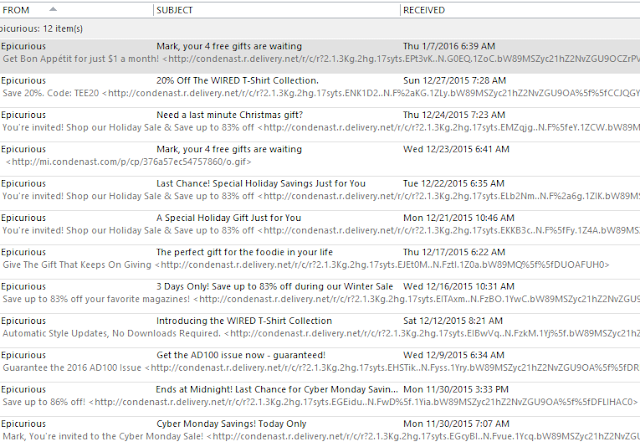Click date 'Sat 12/12/2015 8:21 AM'
This screenshot has width=640, height=447.
click(453, 320)
